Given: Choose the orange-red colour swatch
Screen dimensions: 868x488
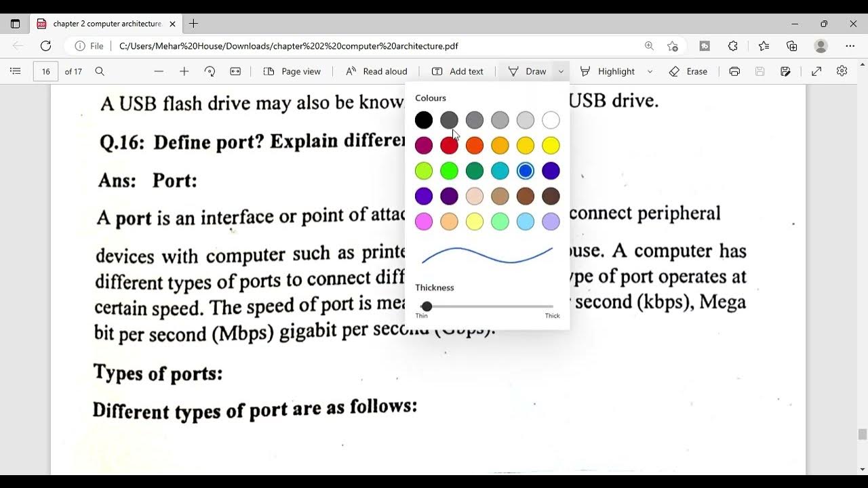Looking at the screenshot, I should click(x=475, y=146).
